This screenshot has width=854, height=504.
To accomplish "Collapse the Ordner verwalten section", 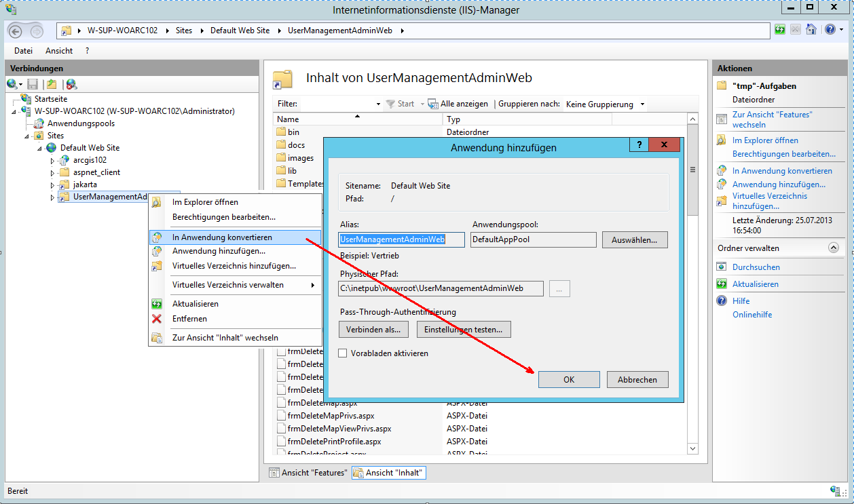I will pyautogui.click(x=834, y=248).
